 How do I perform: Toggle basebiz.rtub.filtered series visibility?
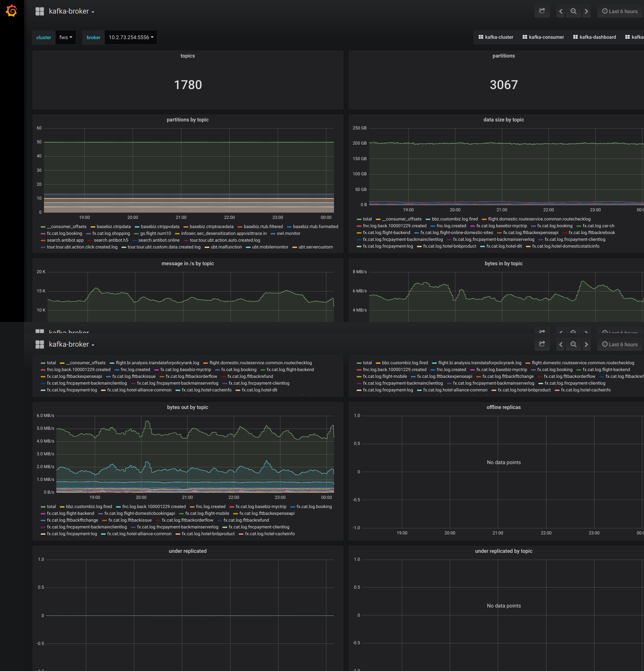pyautogui.click(x=263, y=227)
